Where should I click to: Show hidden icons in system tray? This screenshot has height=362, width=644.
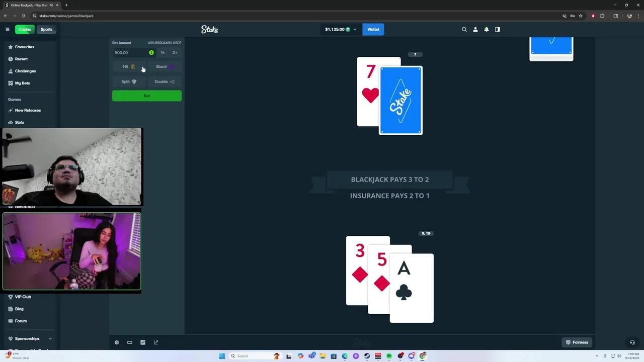click(596, 356)
